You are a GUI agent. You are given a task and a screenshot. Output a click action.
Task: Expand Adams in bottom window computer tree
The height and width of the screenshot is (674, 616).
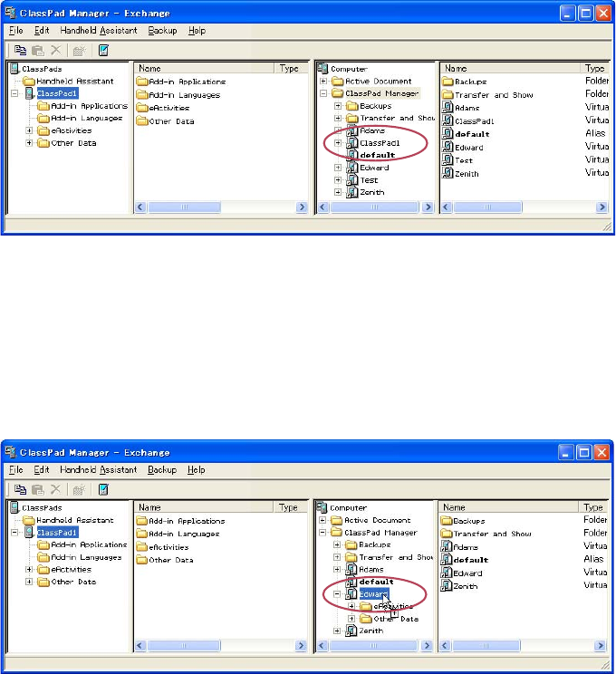pos(337,569)
